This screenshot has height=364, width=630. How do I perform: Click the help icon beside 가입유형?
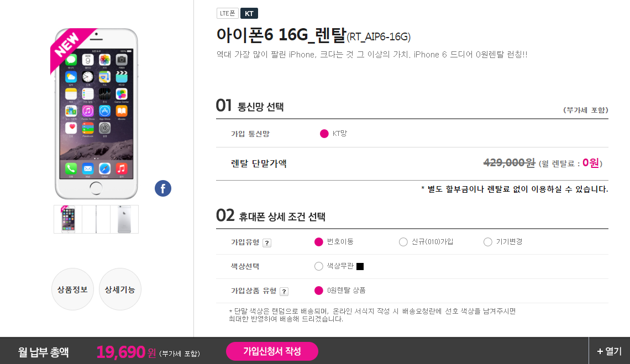click(266, 242)
